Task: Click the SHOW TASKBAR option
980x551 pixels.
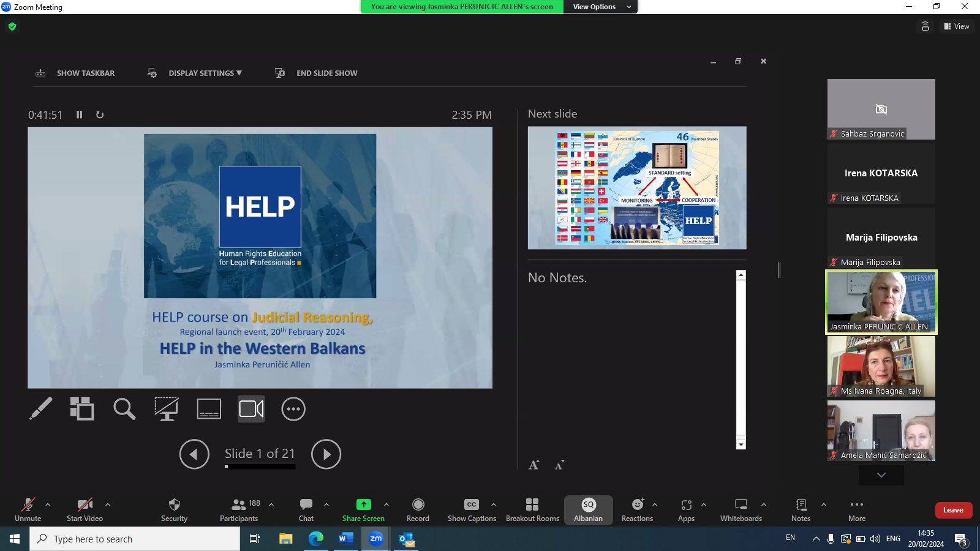Action: click(75, 73)
